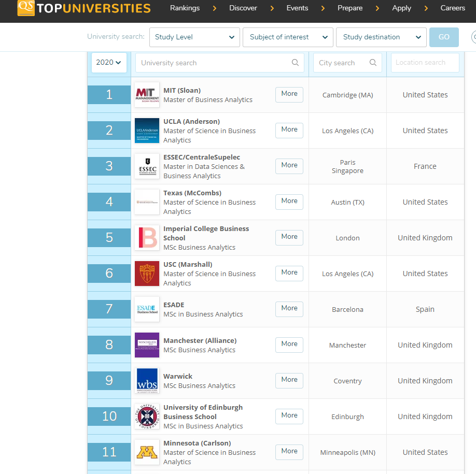
Task: Click the magnifier icon in University search
Action: pyautogui.click(x=295, y=63)
